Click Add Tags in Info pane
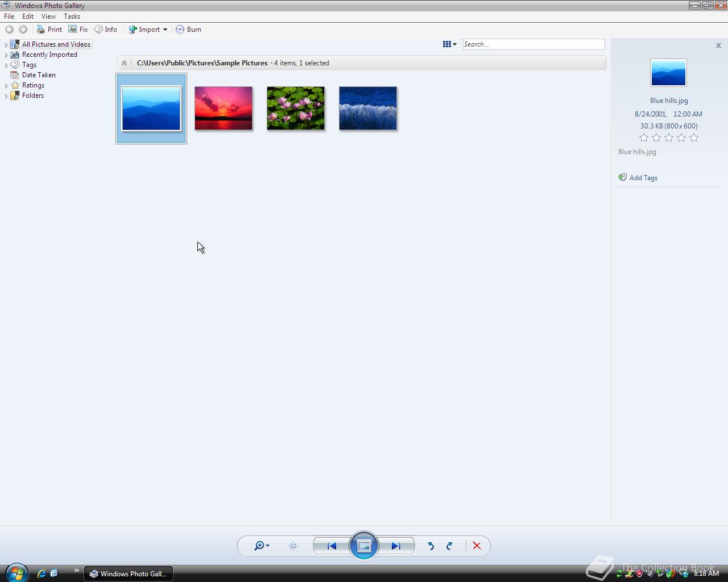The width and height of the screenshot is (728, 582). pos(638,178)
